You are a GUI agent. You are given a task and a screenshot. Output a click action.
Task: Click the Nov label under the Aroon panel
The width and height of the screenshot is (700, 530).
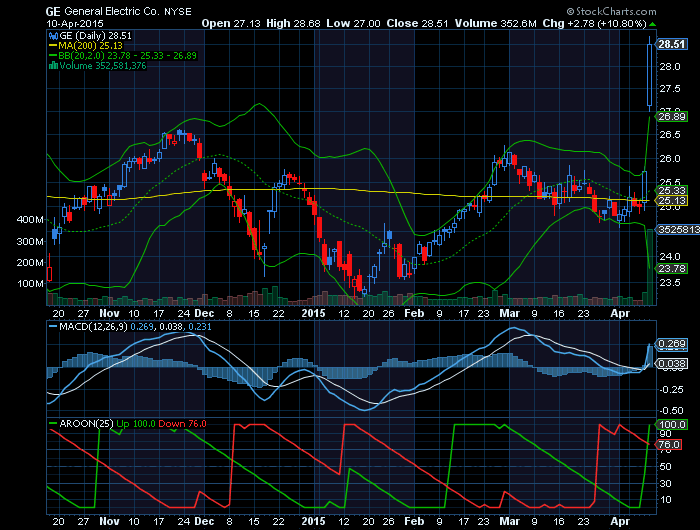[109, 521]
